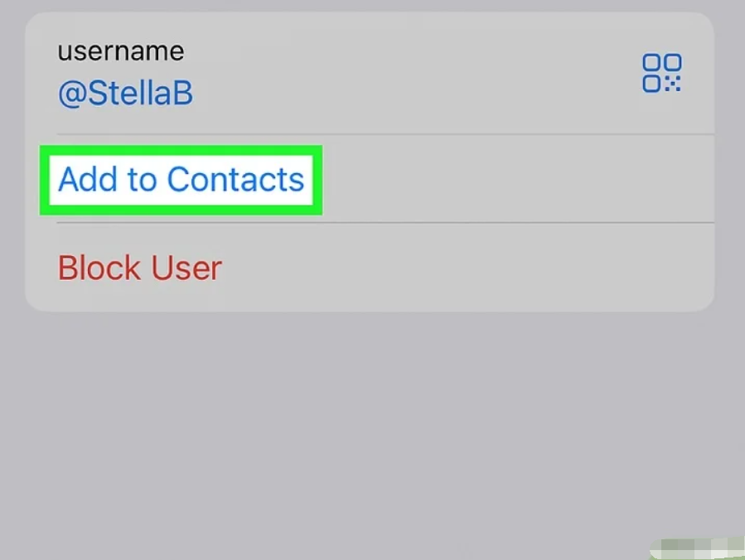Tap the blue QR squares icon
Screen dimensions: 745x560
click(x=661, y=73)
